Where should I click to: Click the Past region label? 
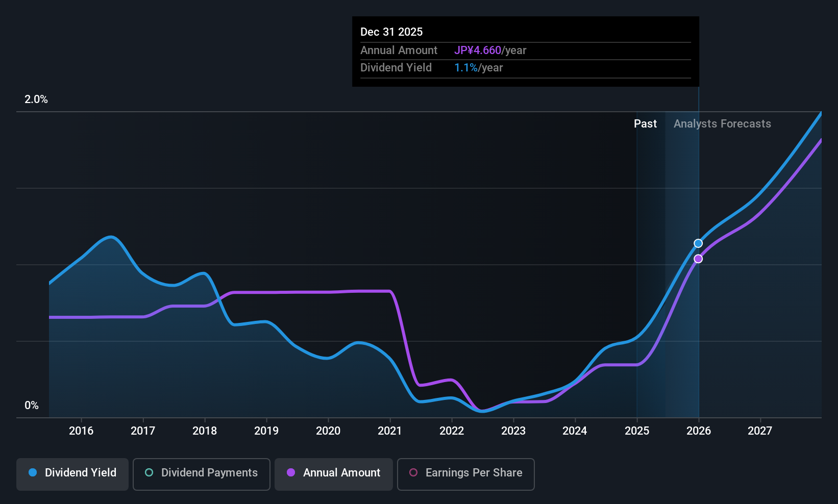click(645, 124)
